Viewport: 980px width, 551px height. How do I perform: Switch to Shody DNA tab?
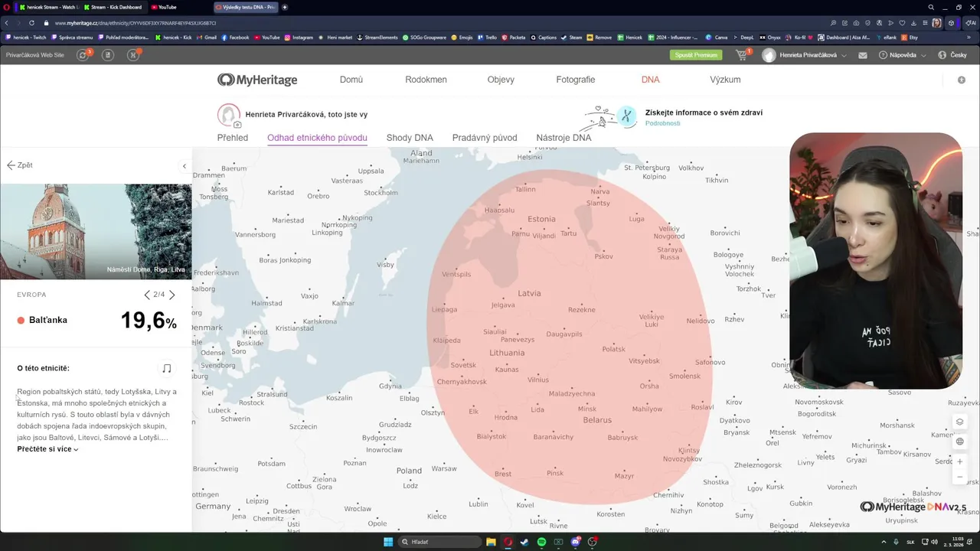point(410,138)
